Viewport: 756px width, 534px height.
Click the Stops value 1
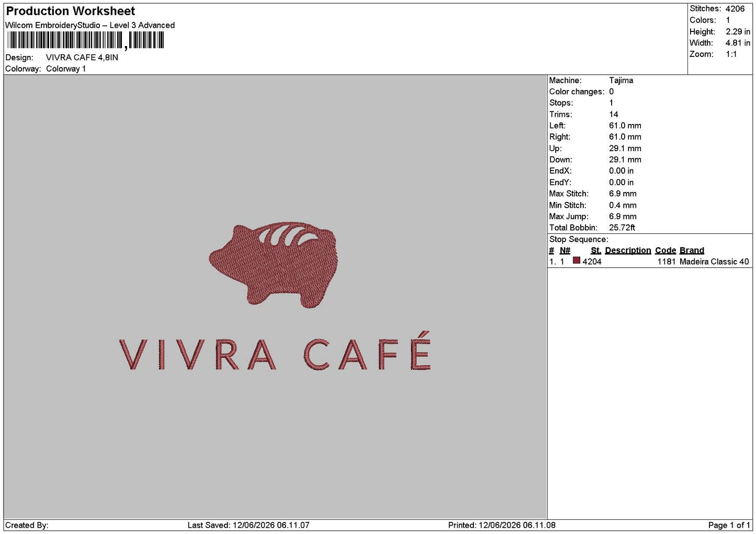611,103
